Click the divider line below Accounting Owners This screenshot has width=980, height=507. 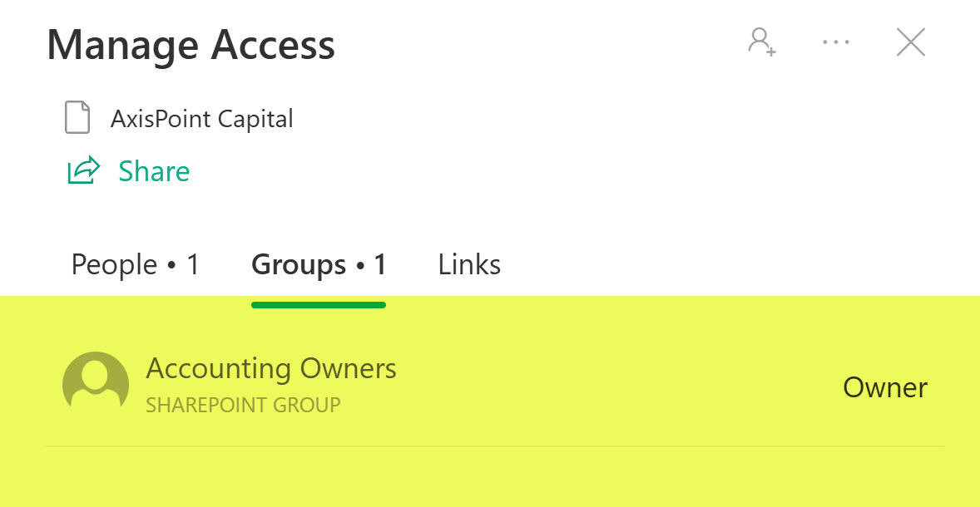494,446
